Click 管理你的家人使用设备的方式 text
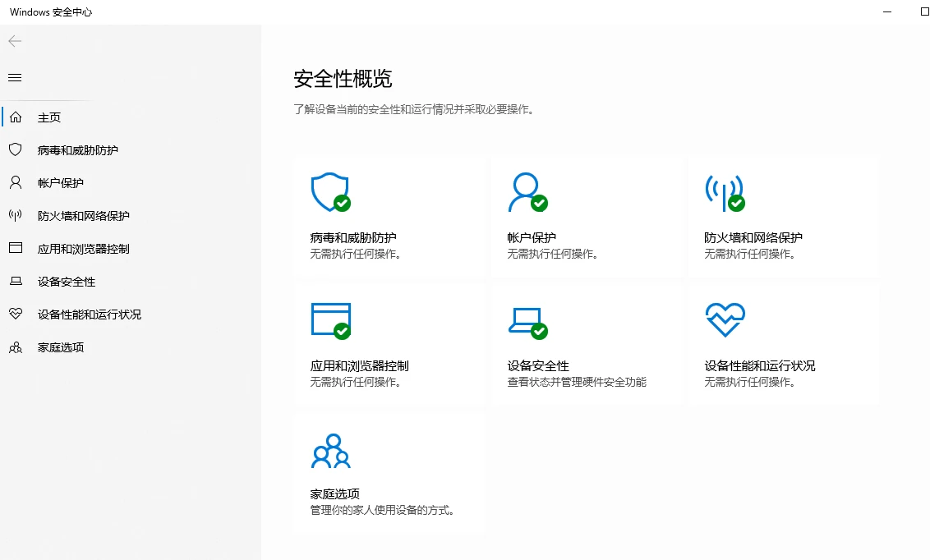The height and width of the screenshot is (560, 930). [x=382, y=510]
